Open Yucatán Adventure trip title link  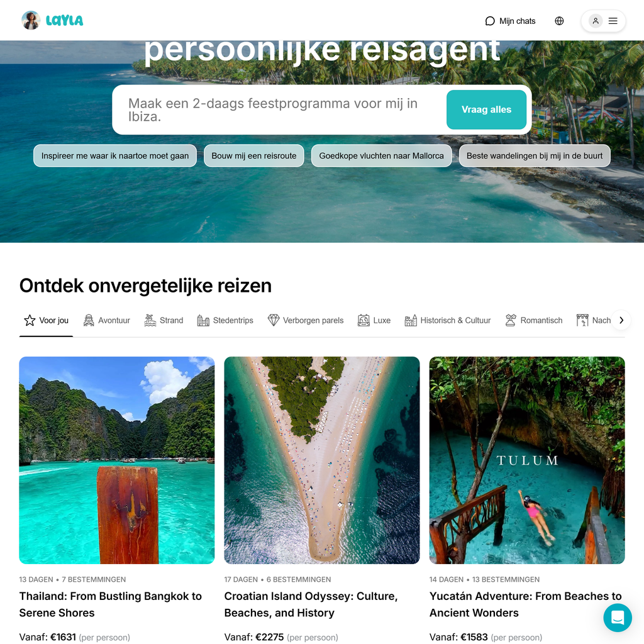tap(525, 604)
